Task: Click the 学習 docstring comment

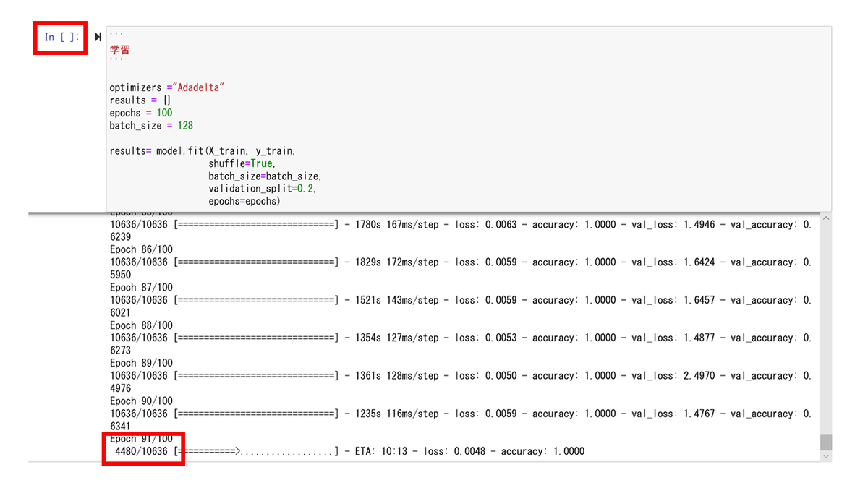Action: tap(119, 50)
